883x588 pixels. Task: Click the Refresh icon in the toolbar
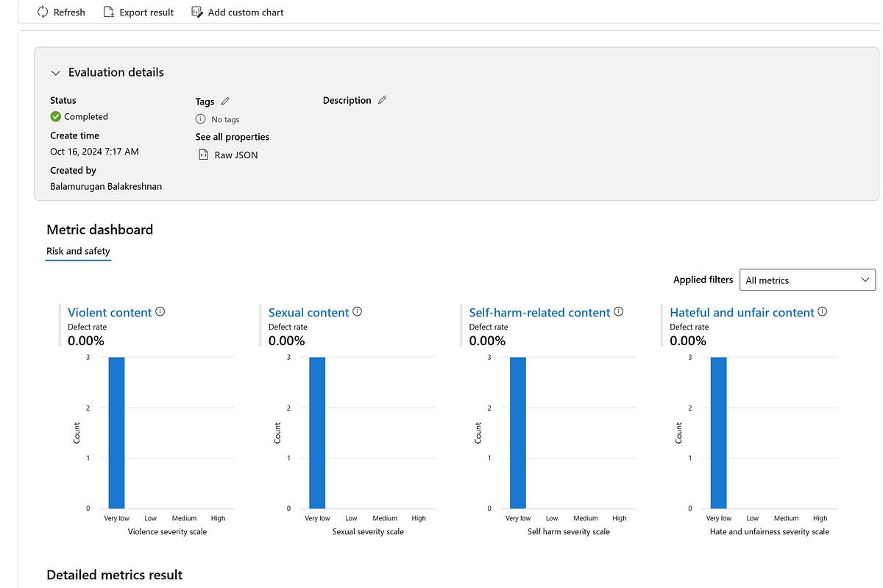click(42, 12)
